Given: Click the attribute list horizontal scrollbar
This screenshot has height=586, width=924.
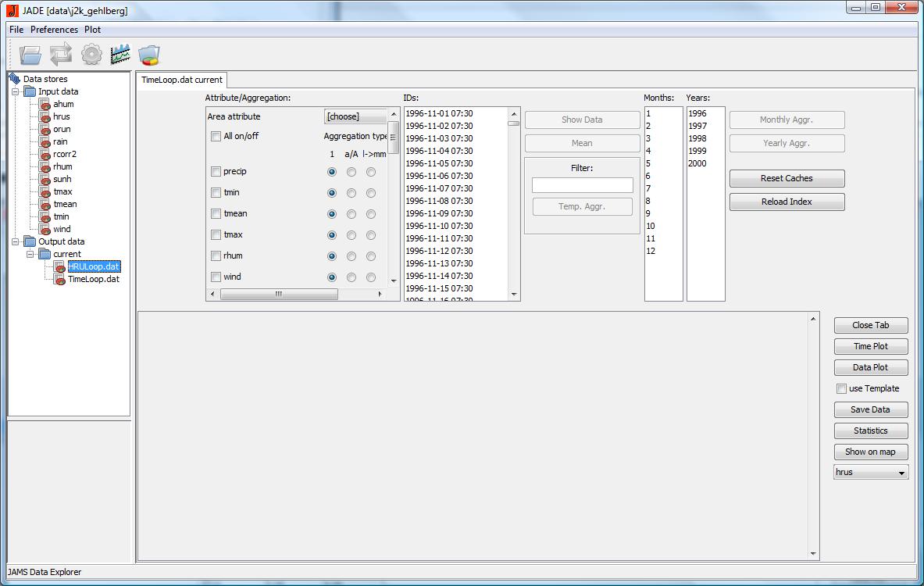Looking at the screenshot, I should (x=279, y=295).
